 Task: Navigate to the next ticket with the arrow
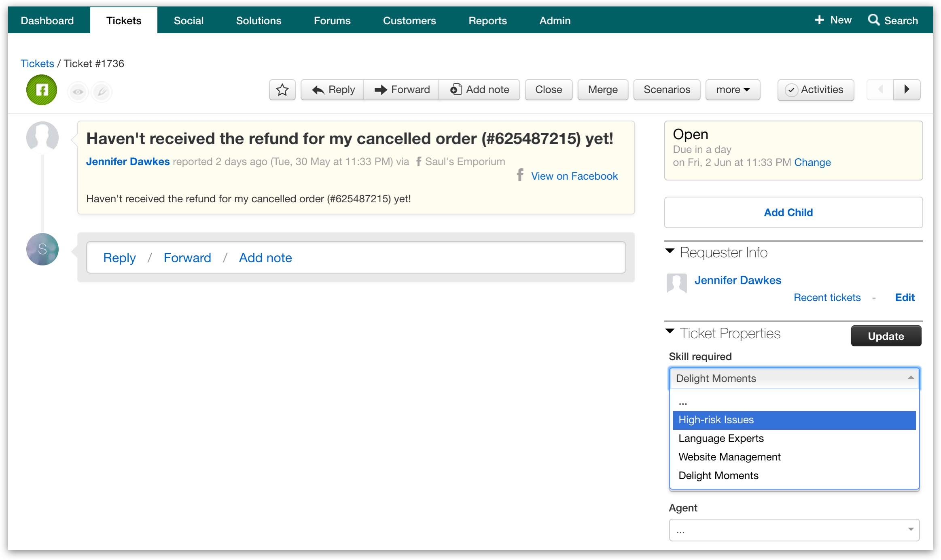coord(907,89)
